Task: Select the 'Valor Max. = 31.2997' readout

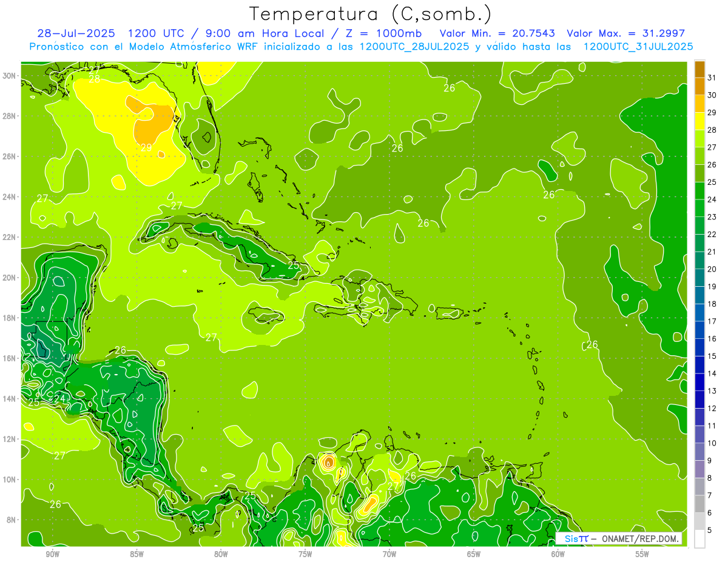Action: click(x=625, y=33)
